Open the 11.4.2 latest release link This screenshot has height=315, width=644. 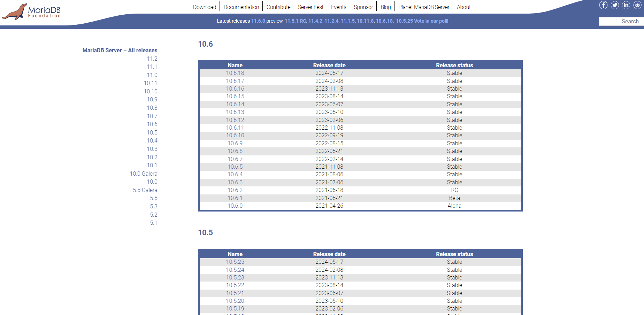tap(315, 21)
